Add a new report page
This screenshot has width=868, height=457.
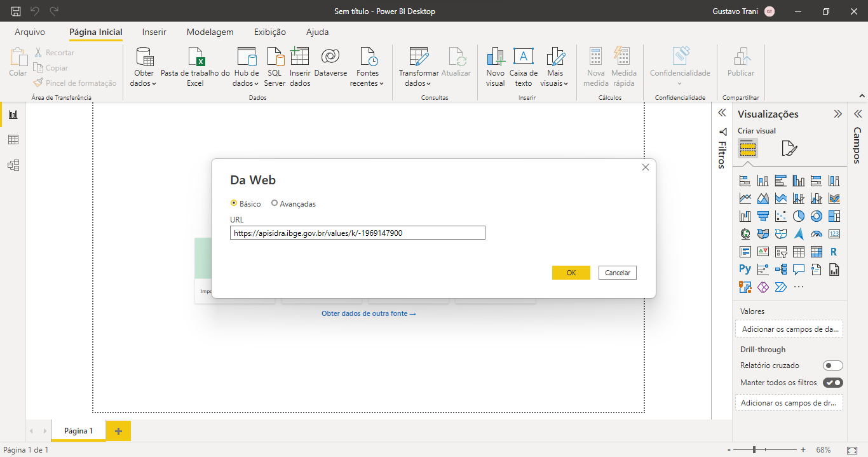coord(118,431)
